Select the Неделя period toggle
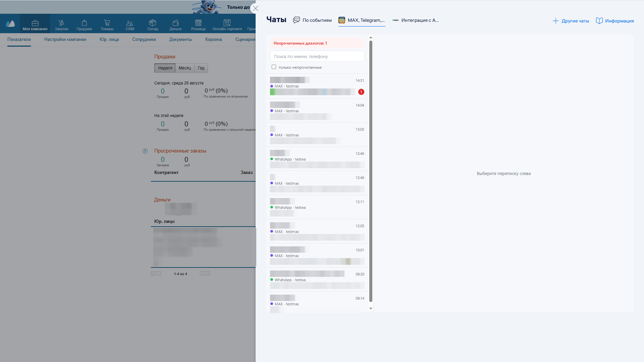Screen dimensions: 644x362 (x=165, y=68)
